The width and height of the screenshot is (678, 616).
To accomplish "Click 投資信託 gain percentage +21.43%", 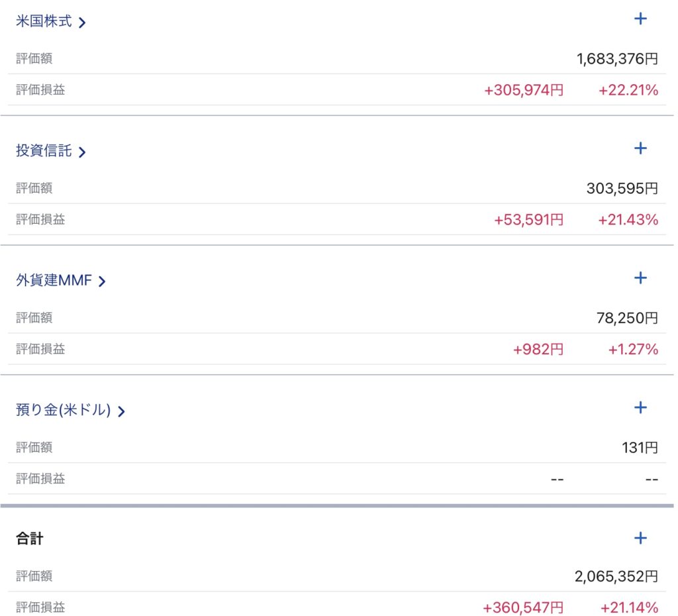I will (628, 221).
